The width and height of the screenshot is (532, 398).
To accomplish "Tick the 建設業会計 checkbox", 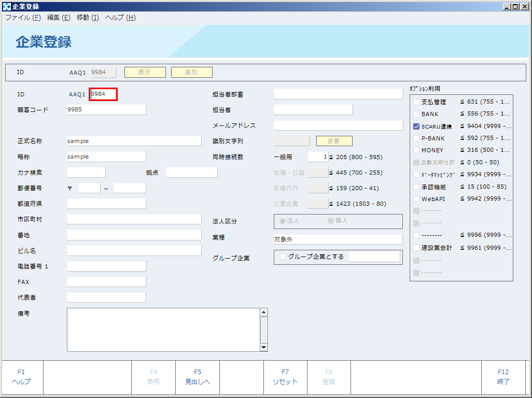I will tap(416, 248).
